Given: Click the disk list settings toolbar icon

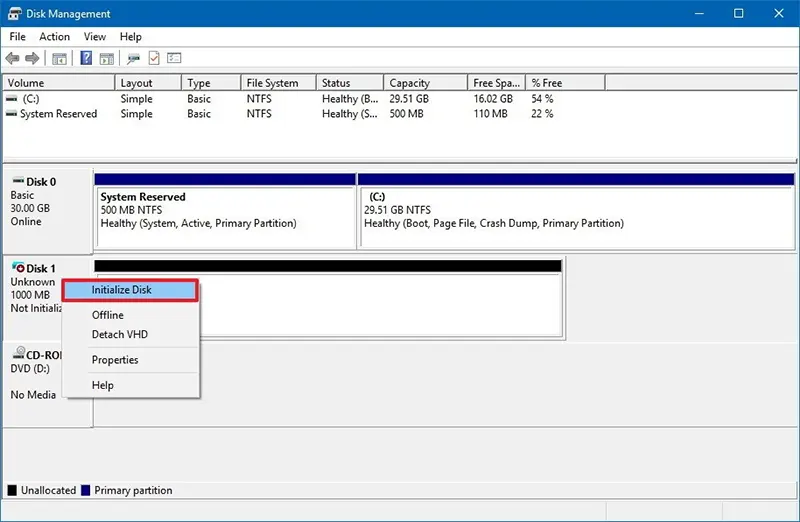Looking at the screenshot, I should point(174,58).
